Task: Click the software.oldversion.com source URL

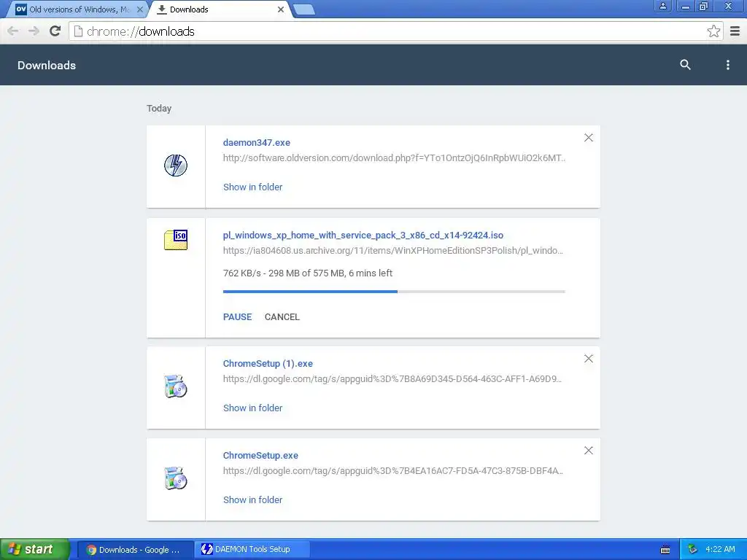Action: pyautogui.click(x=394, y=158)
